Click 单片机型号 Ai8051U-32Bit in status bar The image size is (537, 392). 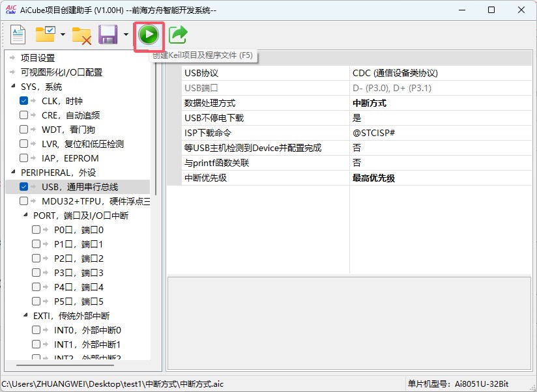click(x=458, y=384)
